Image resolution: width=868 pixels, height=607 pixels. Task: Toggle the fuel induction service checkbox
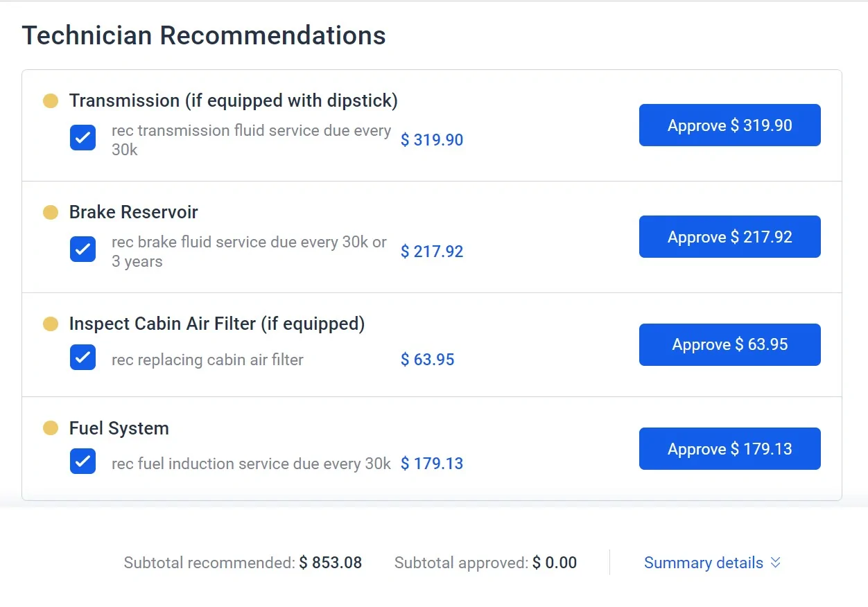[x=83, y=461]
